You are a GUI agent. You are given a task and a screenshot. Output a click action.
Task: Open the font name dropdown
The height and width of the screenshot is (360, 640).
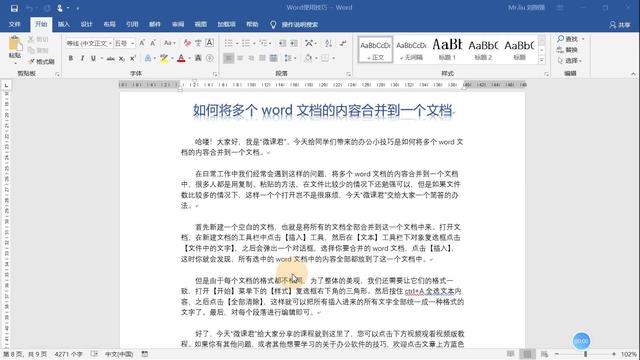point(111,43)
